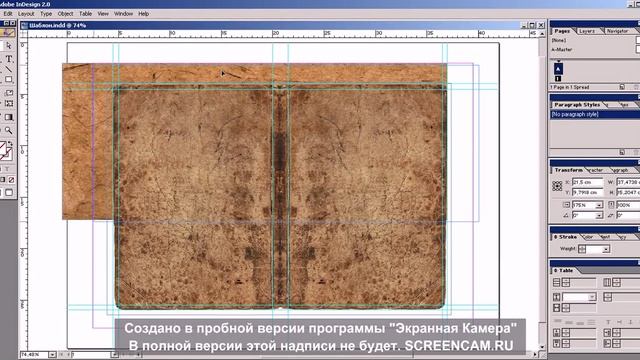The height and width of the screenshot is (360, 640).
Task: Open the Type menu
Action: 46,13
